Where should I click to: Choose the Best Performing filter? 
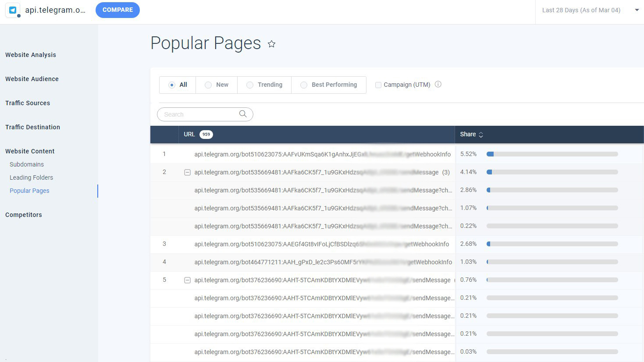304,85
